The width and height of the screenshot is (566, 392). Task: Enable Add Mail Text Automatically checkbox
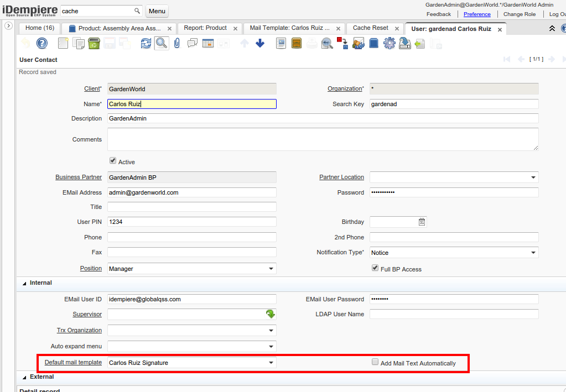click(x=375, y=362)
